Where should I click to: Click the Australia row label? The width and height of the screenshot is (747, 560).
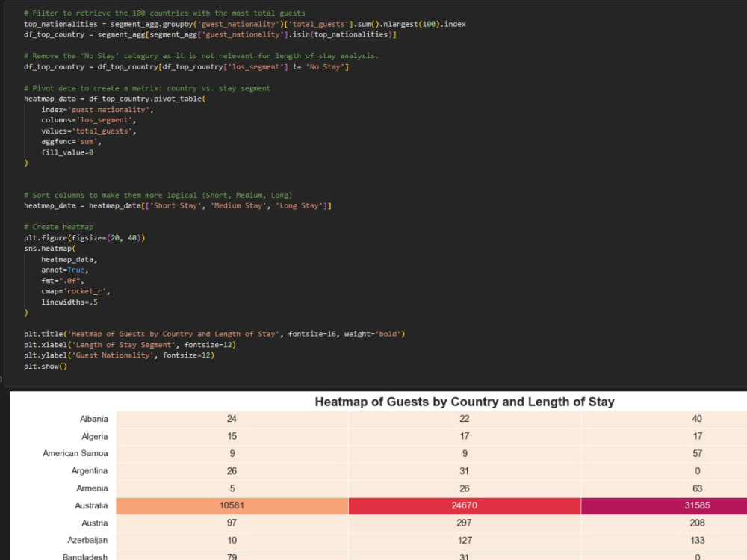click(x=91, y=505)
